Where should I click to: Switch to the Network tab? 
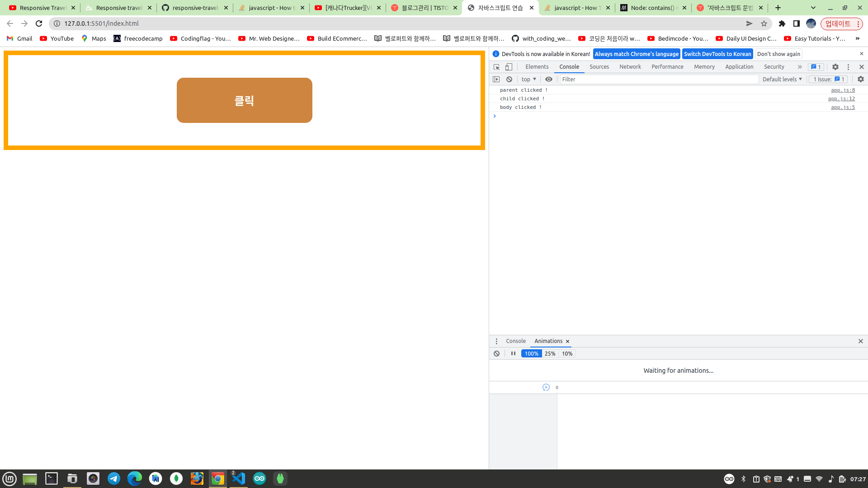click(630, 67)
